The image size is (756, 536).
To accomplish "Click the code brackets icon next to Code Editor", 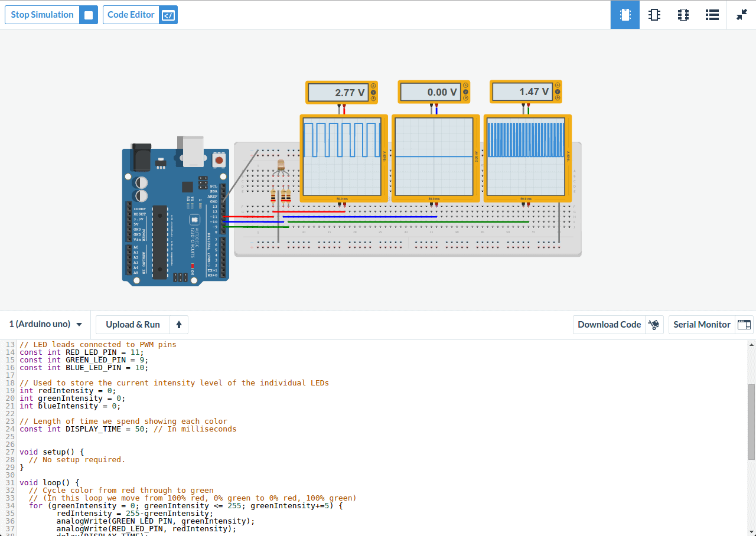I will pyautogui.click(x=168, y=15).
